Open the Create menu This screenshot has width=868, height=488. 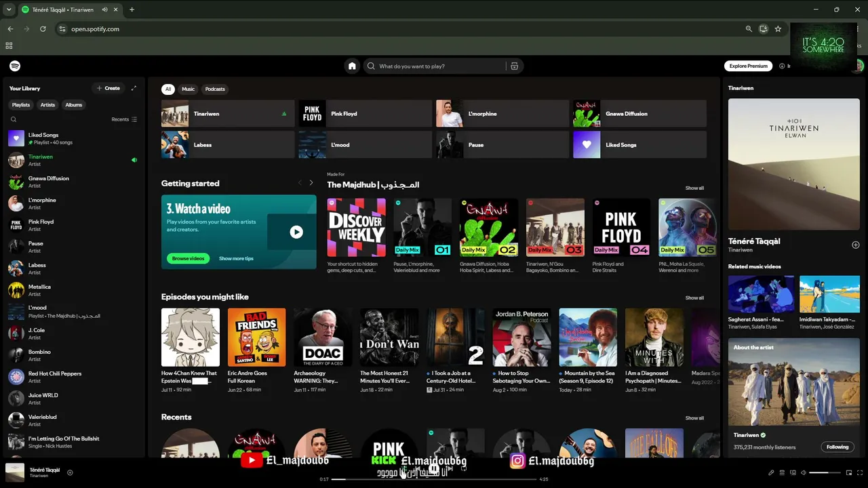(x=108, y=88)
